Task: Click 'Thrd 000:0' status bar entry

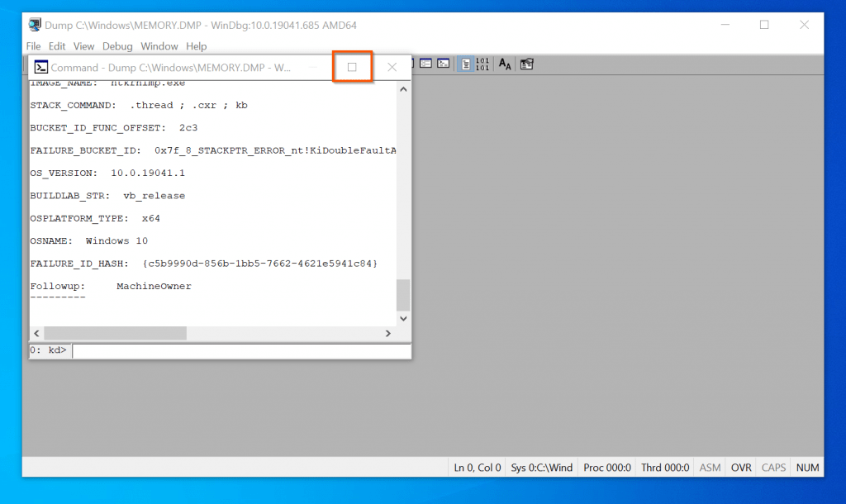Action: click(665, 468)
